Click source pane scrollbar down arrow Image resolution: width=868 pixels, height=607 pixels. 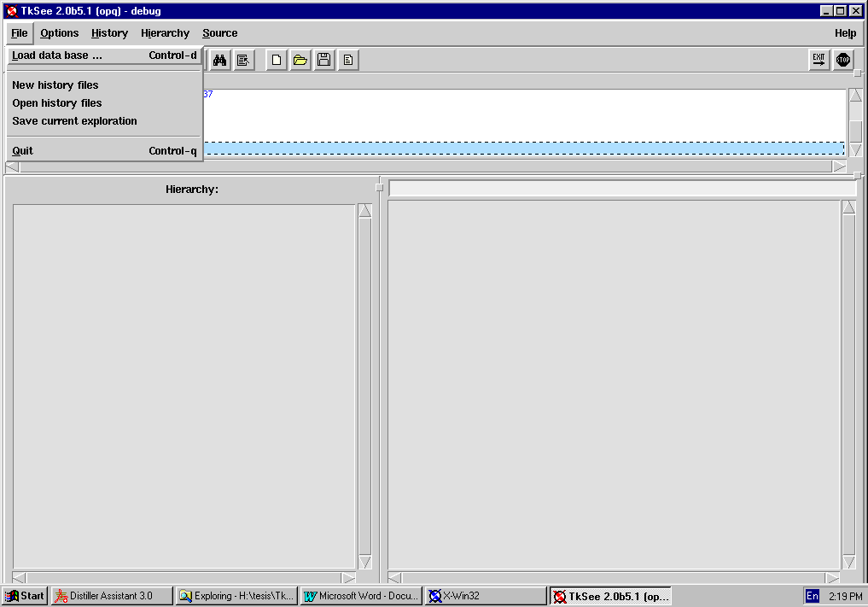pos(849,562)
